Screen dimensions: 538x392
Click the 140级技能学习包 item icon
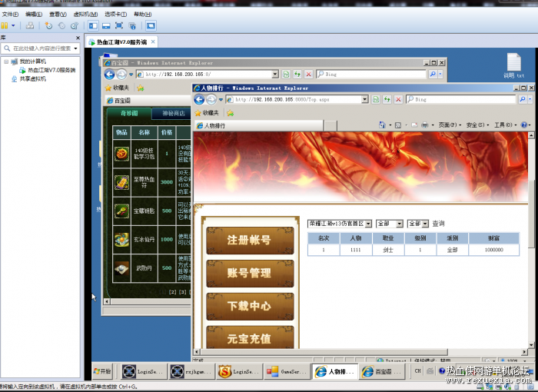point(121,154)
